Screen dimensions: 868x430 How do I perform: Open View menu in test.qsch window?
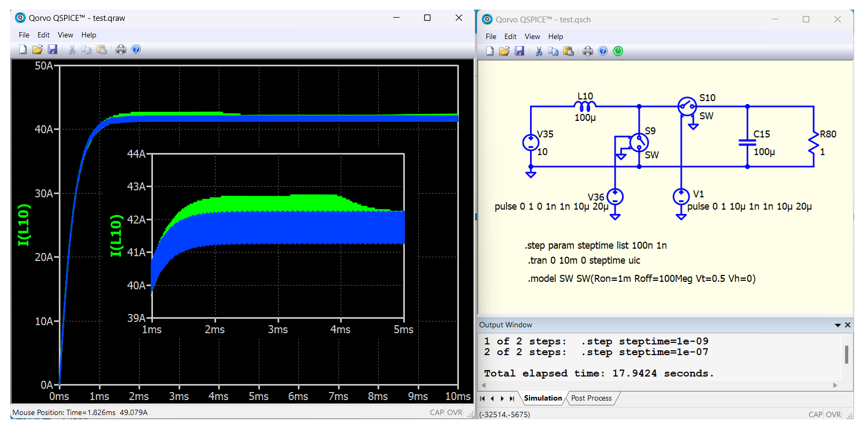pos(532,36)
